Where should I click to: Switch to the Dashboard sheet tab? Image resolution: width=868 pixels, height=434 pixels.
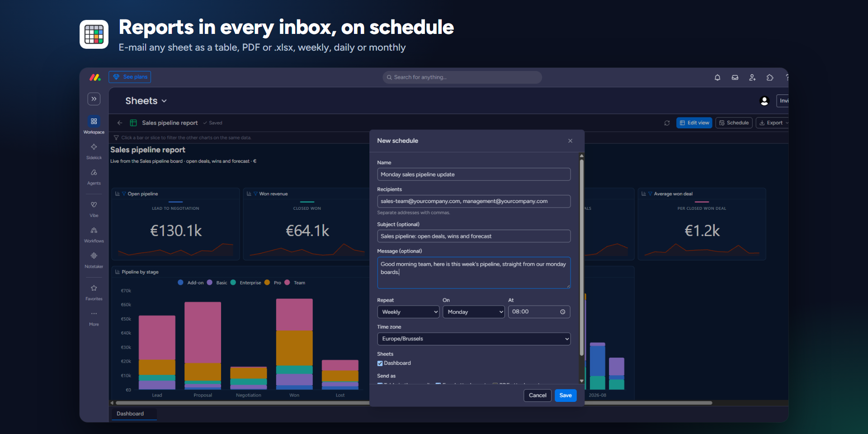tap(134, 414)
